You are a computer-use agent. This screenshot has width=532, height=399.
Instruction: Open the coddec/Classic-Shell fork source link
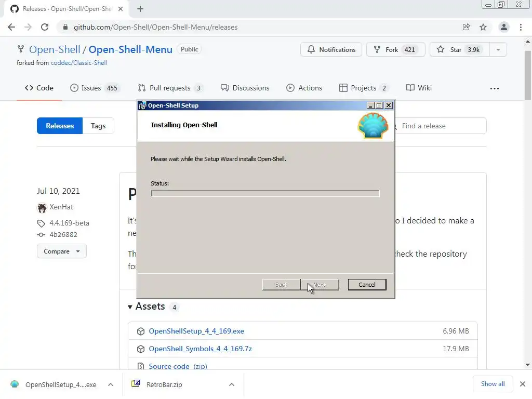79,63
